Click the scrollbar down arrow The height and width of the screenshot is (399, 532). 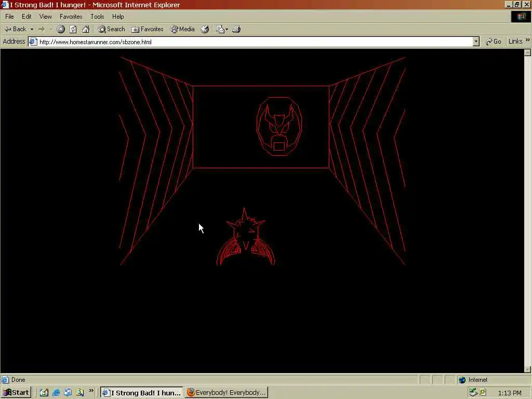pyautogui.click(x=527, y=369)
